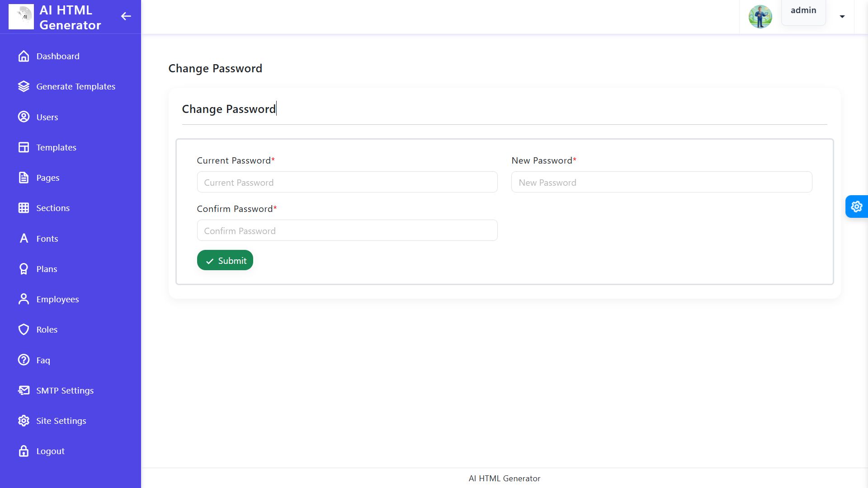Click the Users profile icon

(24, 117)
